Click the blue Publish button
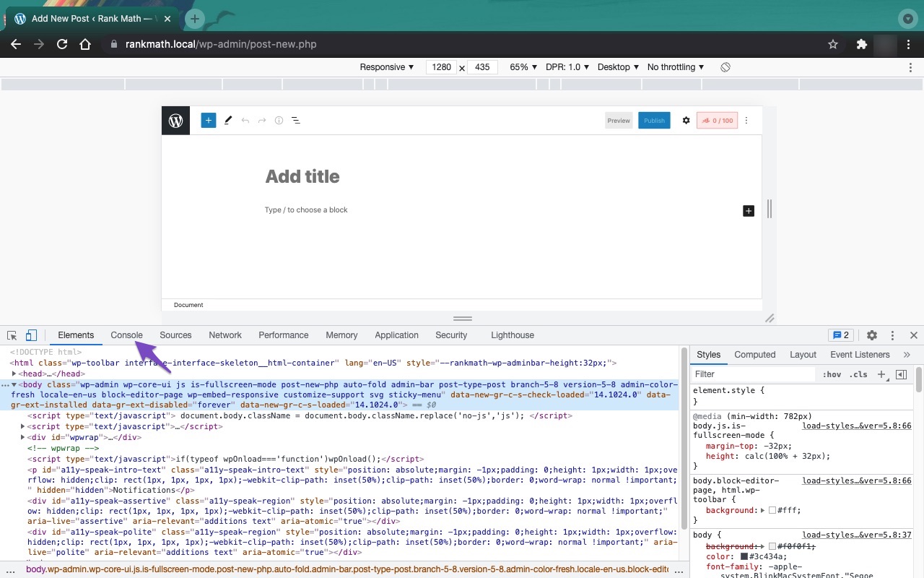The image size is (924, 578). pos(654,121)
